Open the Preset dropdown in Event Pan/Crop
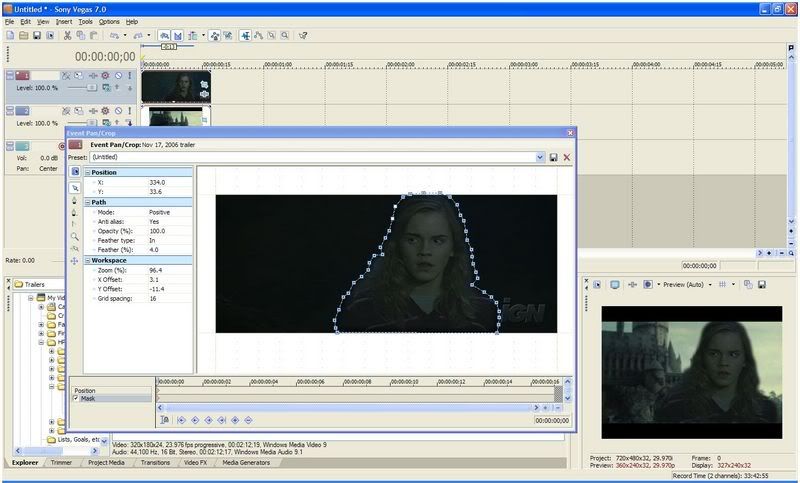Viewport: 800px width, 483px height. point(540,157)
